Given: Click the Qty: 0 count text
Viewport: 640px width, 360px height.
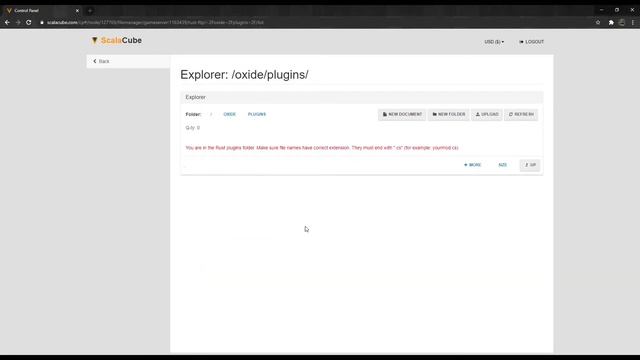Looking at the screenshot, I should coord(193,128).
